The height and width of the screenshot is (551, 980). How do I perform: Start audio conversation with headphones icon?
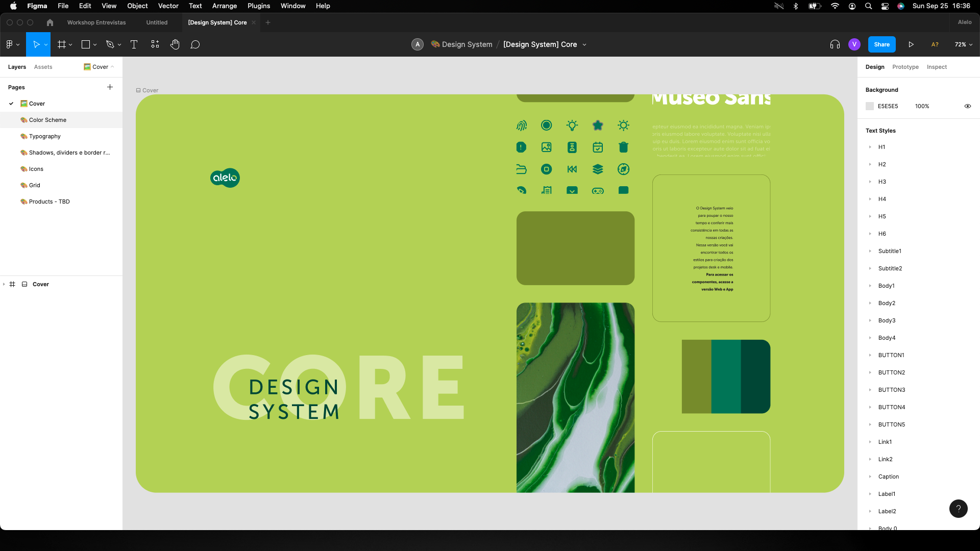pyautogui.click(x=835, y=44)
